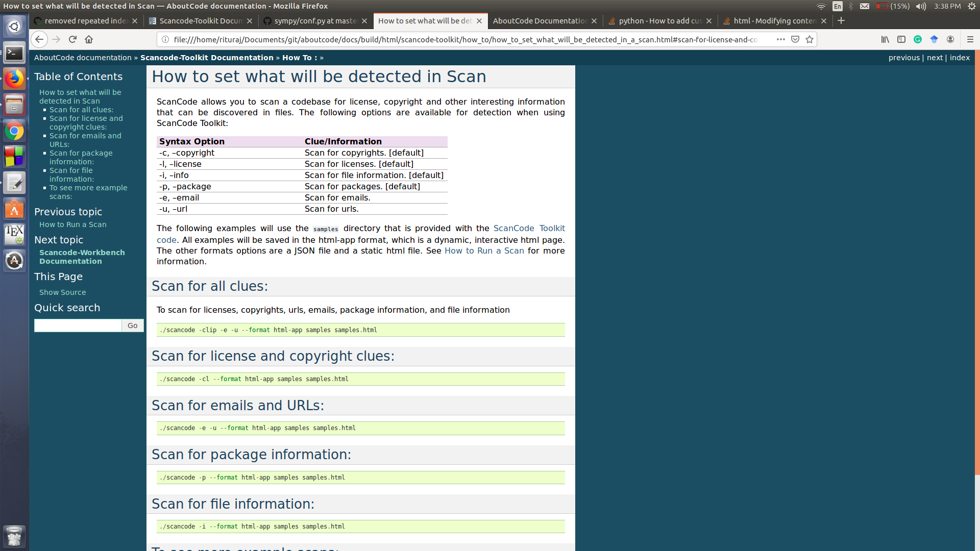This screenshot has width=980, height=551.
Task: Open the Show Source link
Action: [62, 292]
